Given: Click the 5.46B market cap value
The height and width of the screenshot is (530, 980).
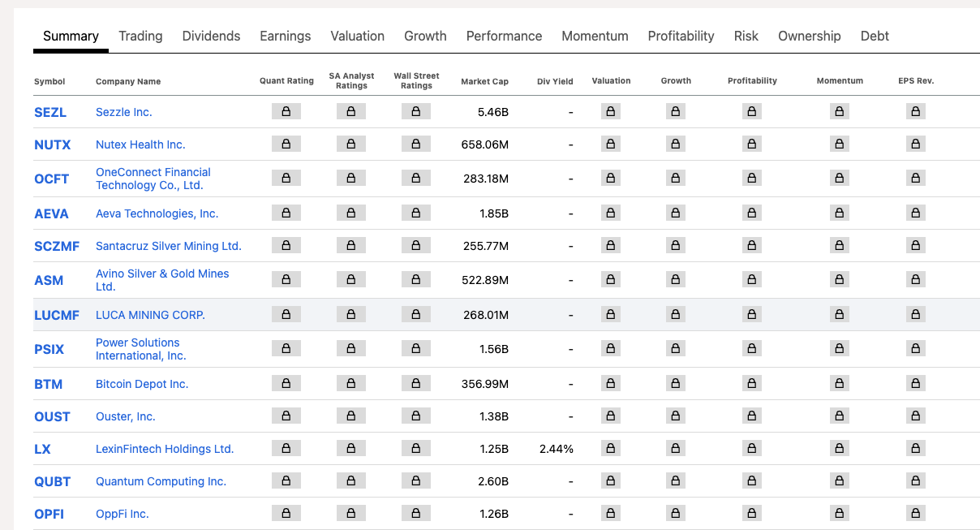Looking at the screenshot, I should pyautogui.click(x=493, y=112).
